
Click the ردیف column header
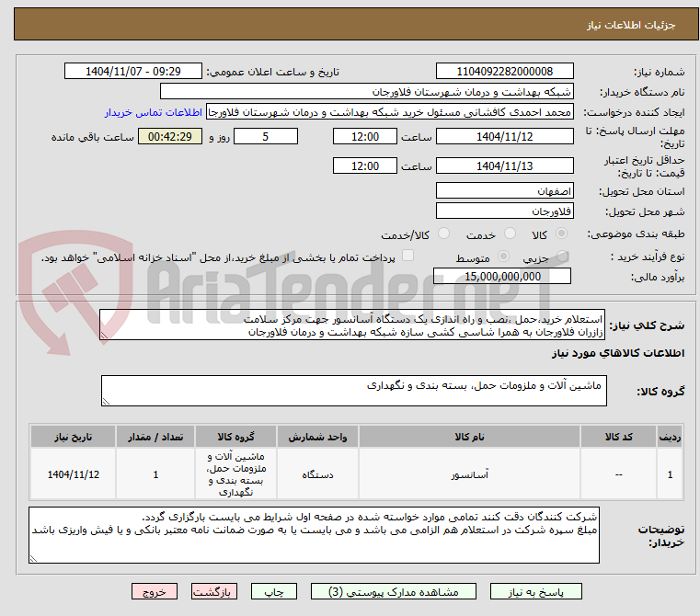(x=670, y=437)
